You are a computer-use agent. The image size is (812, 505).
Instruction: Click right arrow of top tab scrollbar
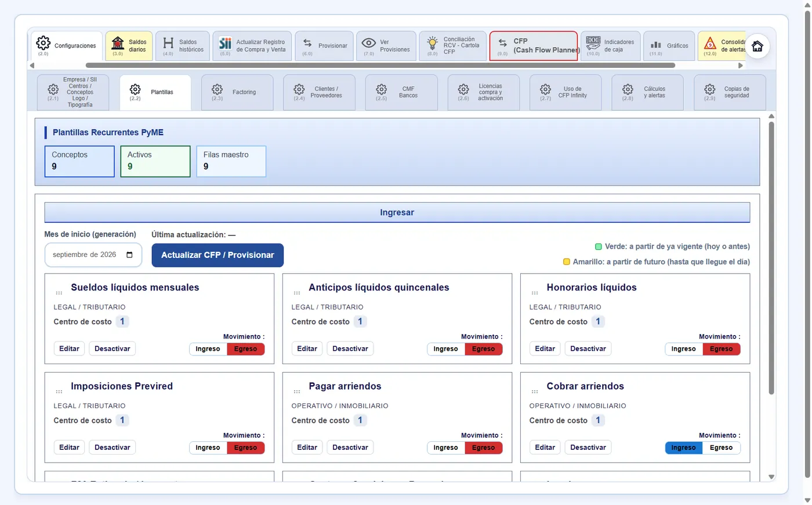[740, 66]
